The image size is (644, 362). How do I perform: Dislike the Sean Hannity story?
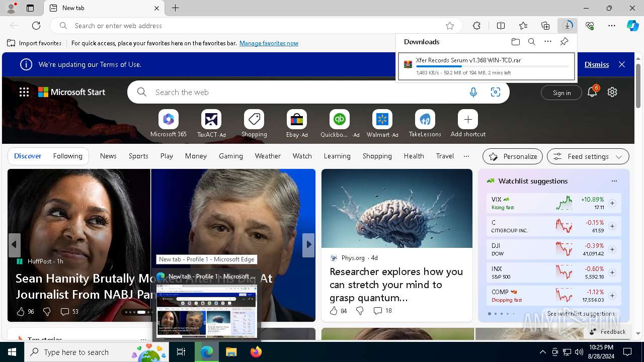tap(47, 312)
